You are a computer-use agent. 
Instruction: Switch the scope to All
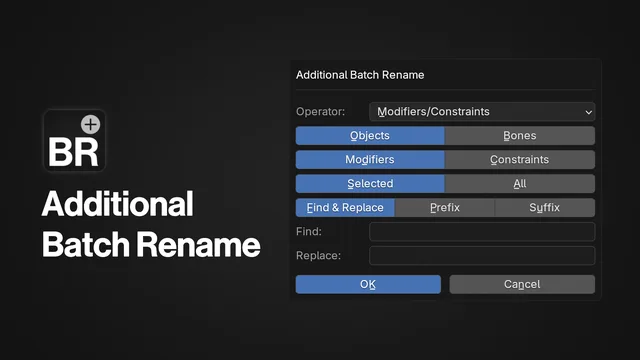coord(520,184)
